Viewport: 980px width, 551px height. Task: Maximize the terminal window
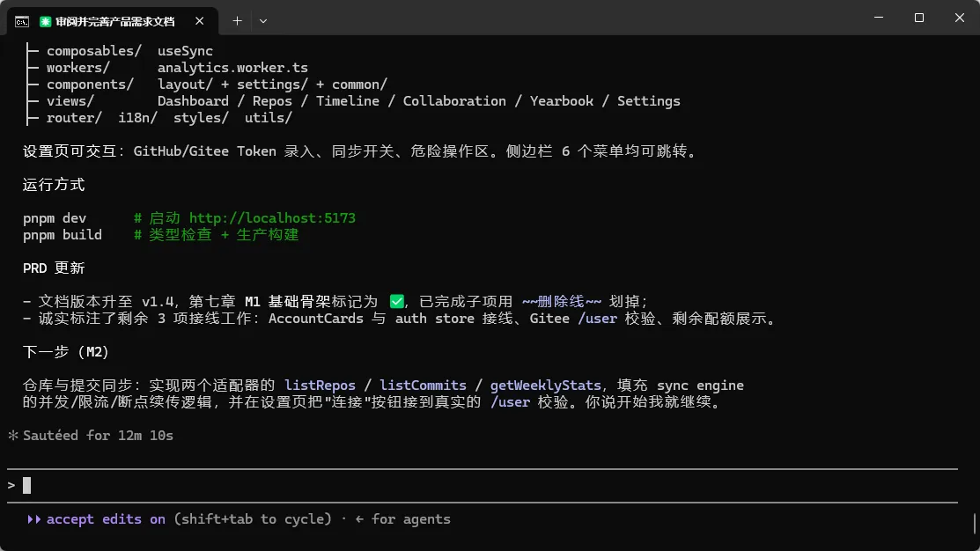(918, 18)
